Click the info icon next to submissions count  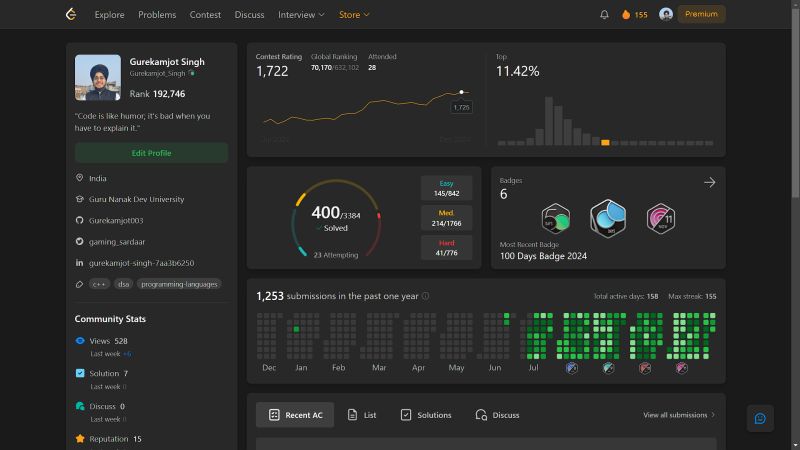(426, 296)
